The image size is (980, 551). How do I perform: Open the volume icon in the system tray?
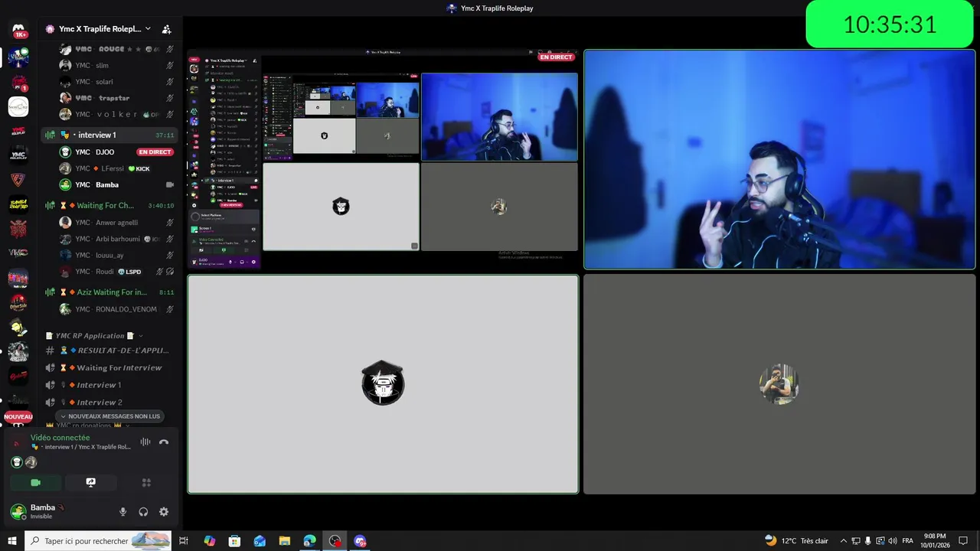(x=892, y=541)
